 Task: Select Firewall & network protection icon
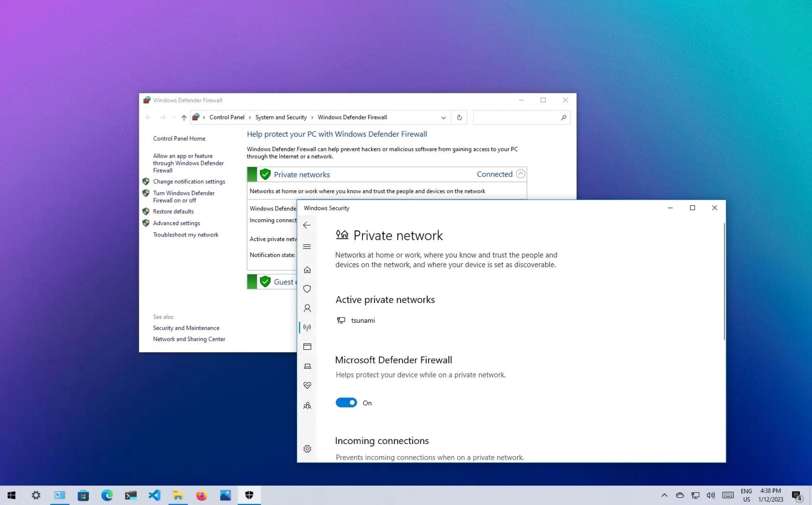click(x=307, y=327)
